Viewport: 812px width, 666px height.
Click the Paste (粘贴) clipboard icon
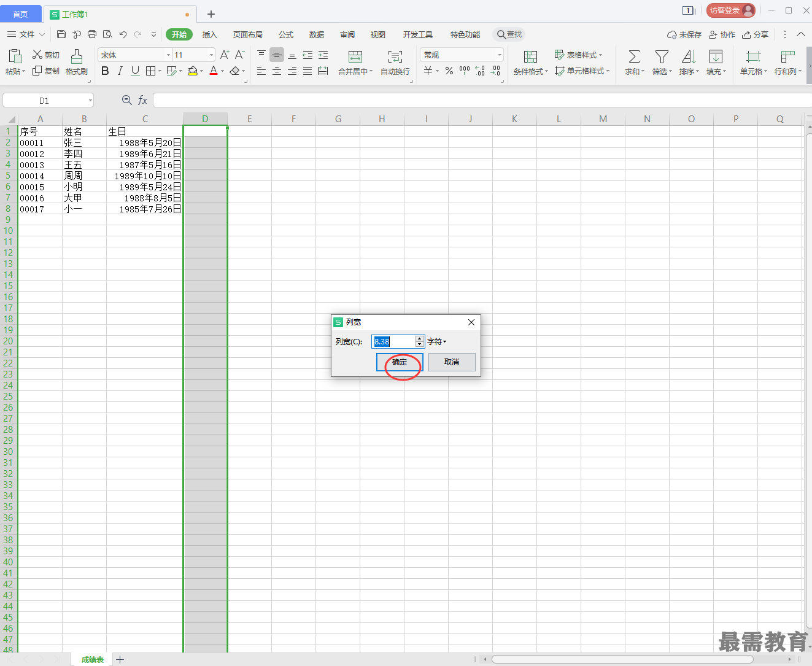point(15,56)
